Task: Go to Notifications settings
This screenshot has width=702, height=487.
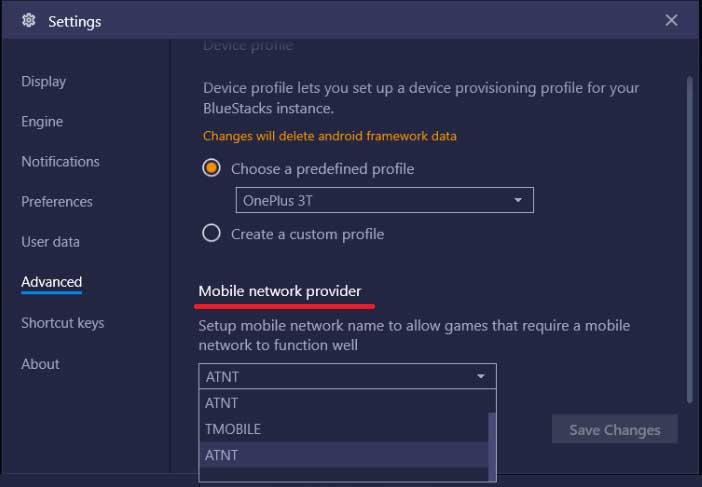Action: (60, 161)
